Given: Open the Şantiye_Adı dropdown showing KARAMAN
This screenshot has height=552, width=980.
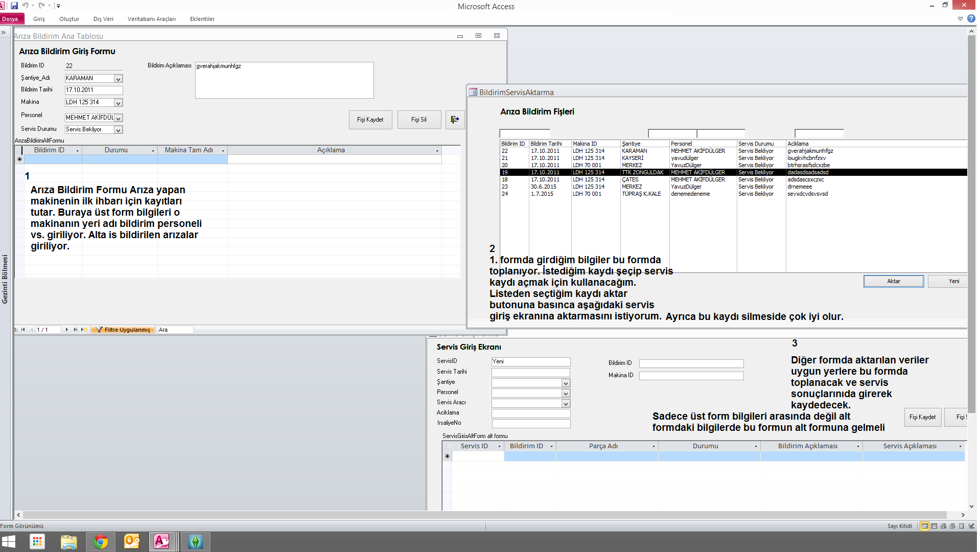Looking at the screenshot, I should [x=118, y=79].
